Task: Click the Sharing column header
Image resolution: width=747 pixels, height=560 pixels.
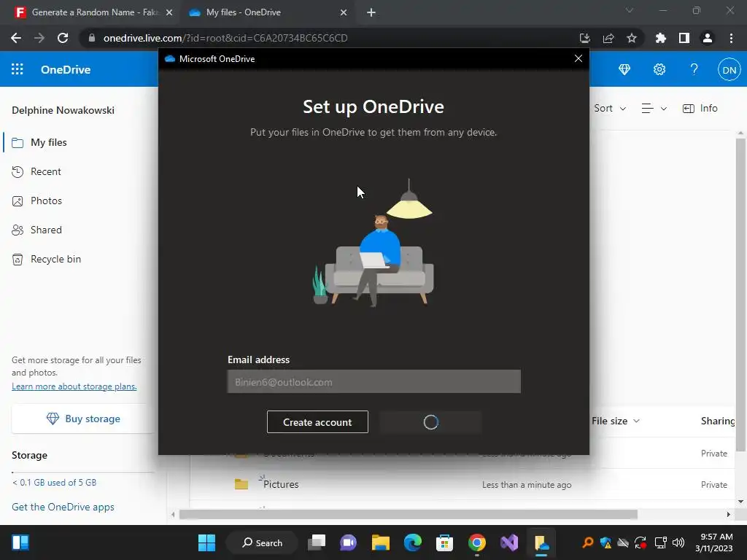Action: 718,421
